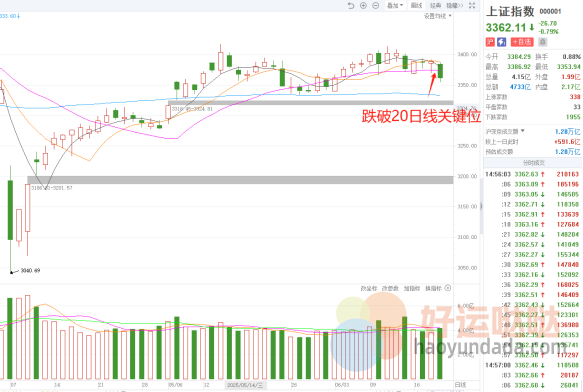
Task: Switch to the 经典 chart style
Action: click(x=435, y=6)
